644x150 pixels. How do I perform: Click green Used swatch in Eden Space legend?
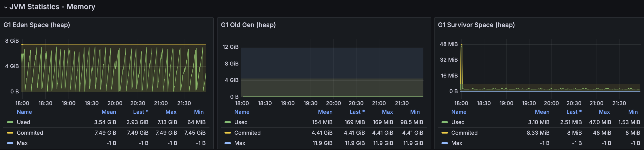pos(10,122)
